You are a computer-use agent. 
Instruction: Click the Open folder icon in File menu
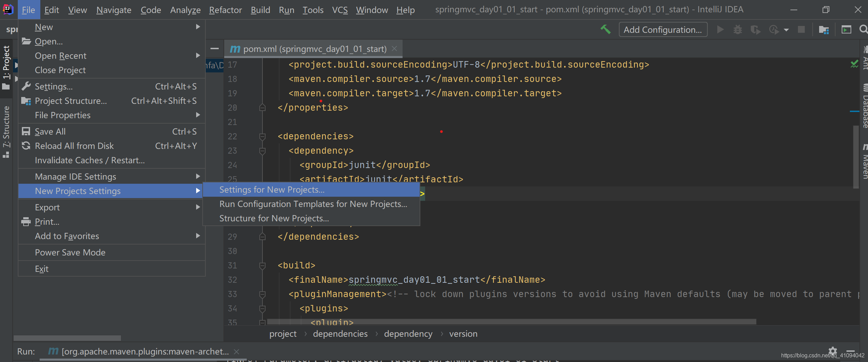pos(26,41)
